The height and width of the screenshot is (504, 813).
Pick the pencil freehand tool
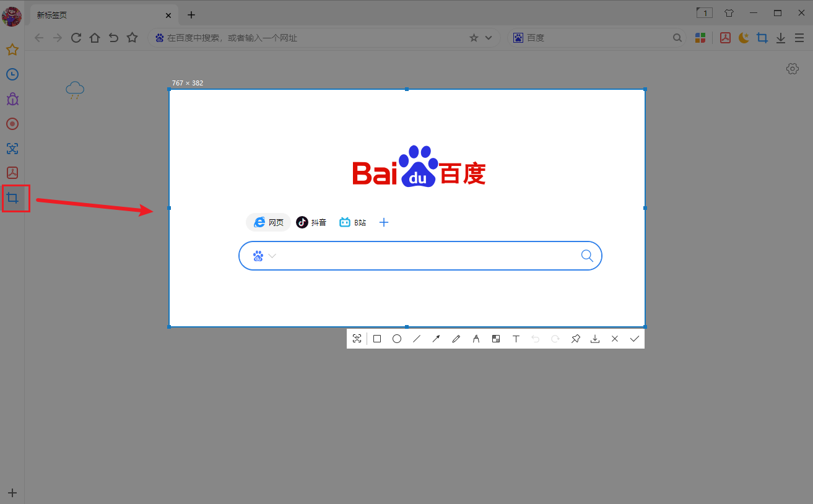456,339
